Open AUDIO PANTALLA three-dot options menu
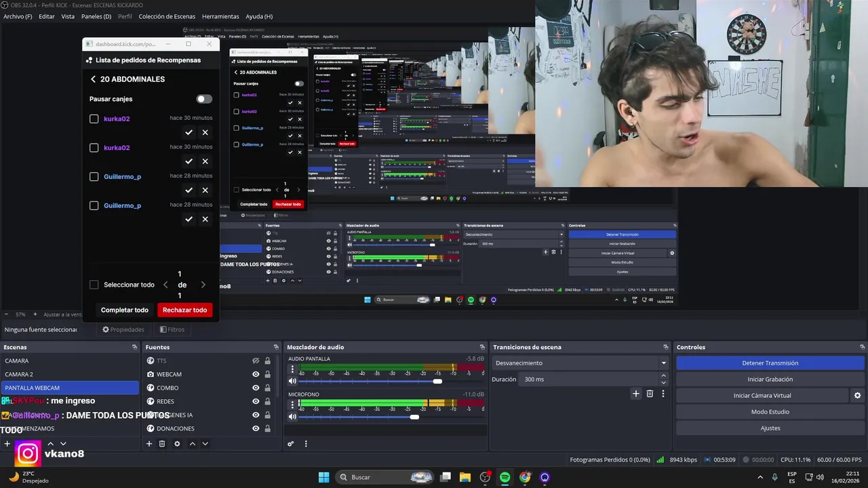The image size is (868, 488). (292, 369)
